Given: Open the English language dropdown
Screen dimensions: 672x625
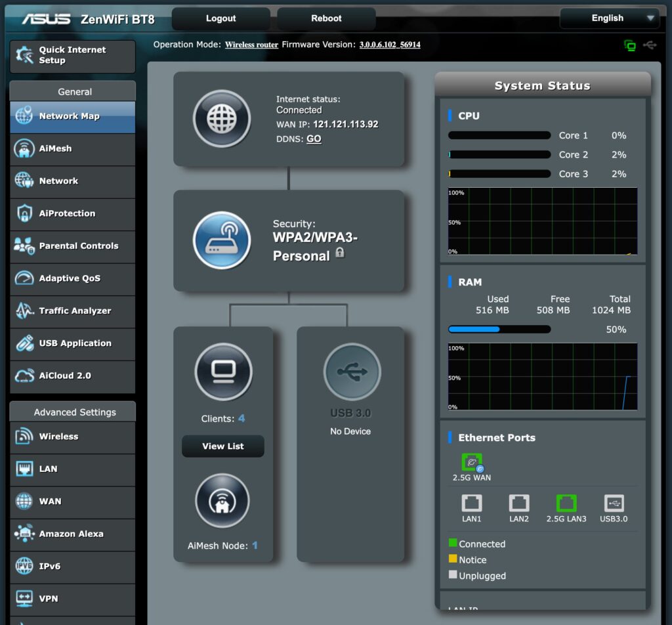Looking at the screenshot, I should [x=609, y=18].
